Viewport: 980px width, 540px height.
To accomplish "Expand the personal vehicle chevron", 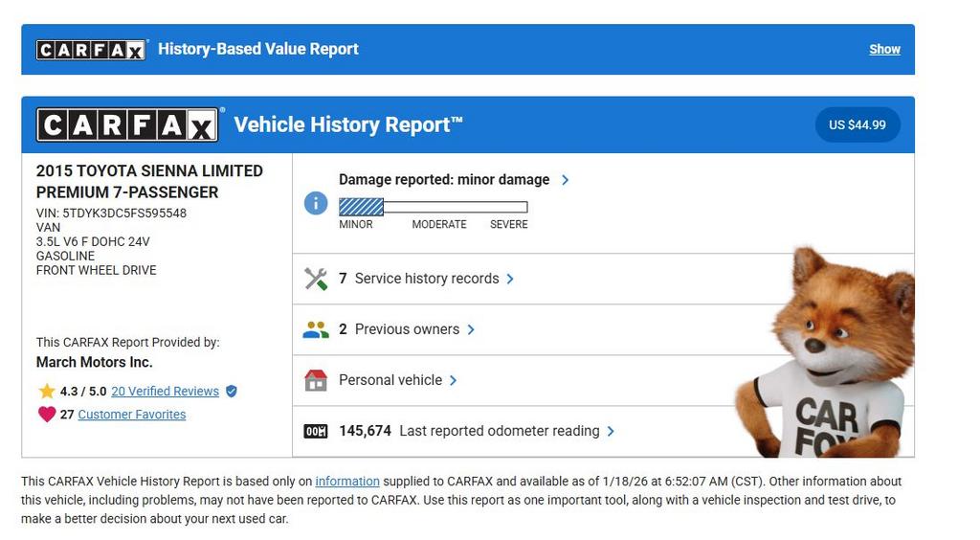I will point(453,380).
